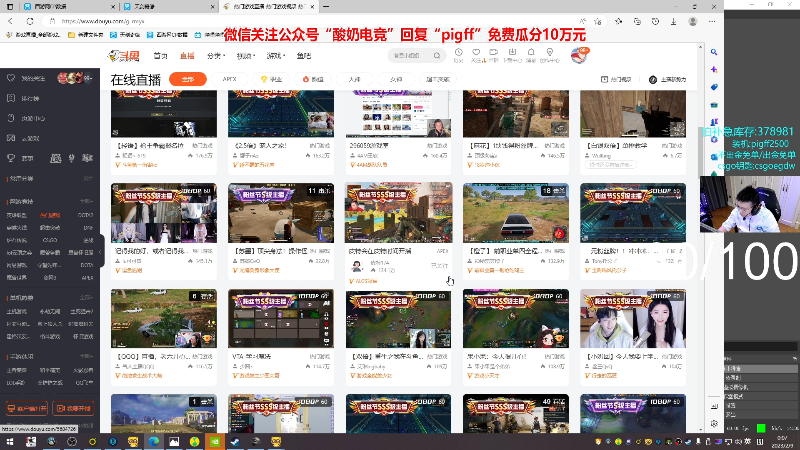Screen dimensions: 800x450
Task: Collapse the left sidebar with arrow handle
Action: (x=101, y=251)
